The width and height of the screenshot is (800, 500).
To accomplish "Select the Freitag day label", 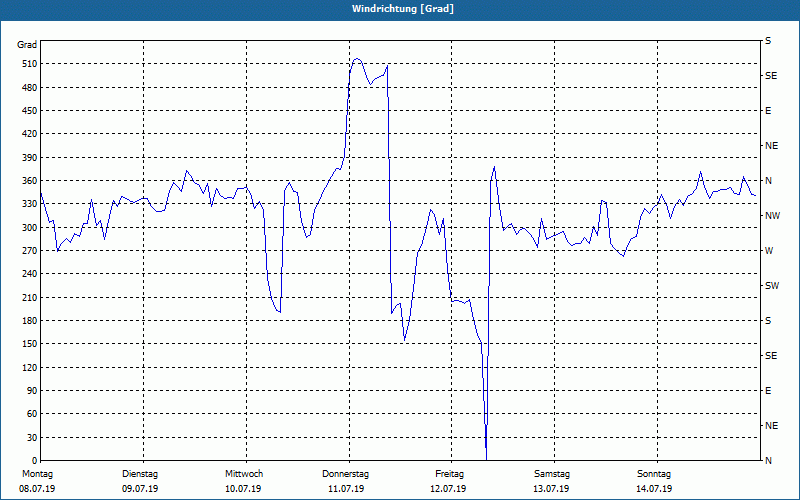I will (449, 474).
